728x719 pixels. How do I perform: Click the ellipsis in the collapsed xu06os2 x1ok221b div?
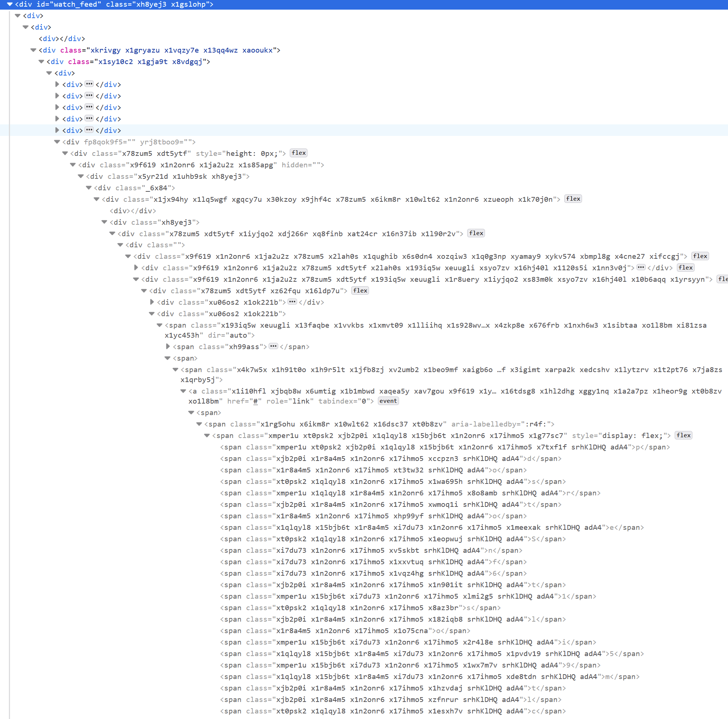click(x=292, y=302)
